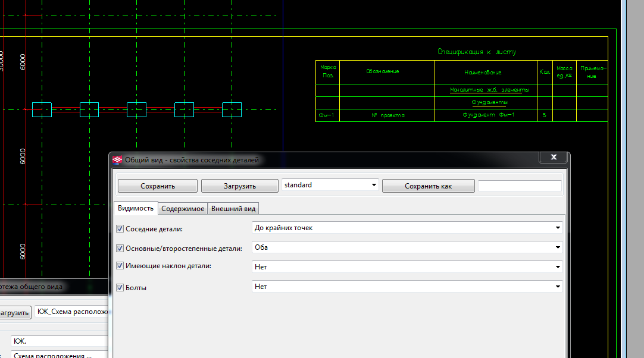Viewport: 644px width, 358px height.
Task: Open the standard settings dropdown
Action: click(330, 186)
